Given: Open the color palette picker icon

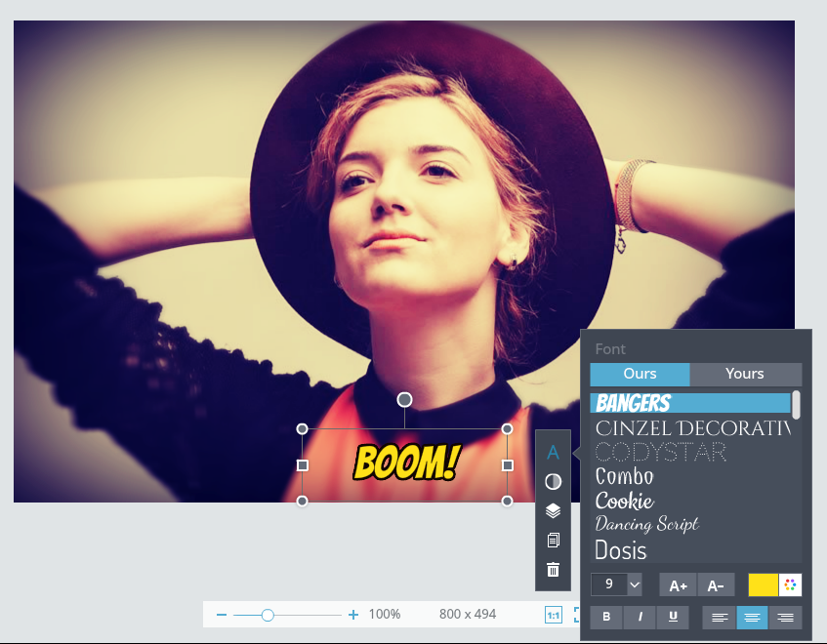Looking at the screenshot, I should tap(790, 585).
